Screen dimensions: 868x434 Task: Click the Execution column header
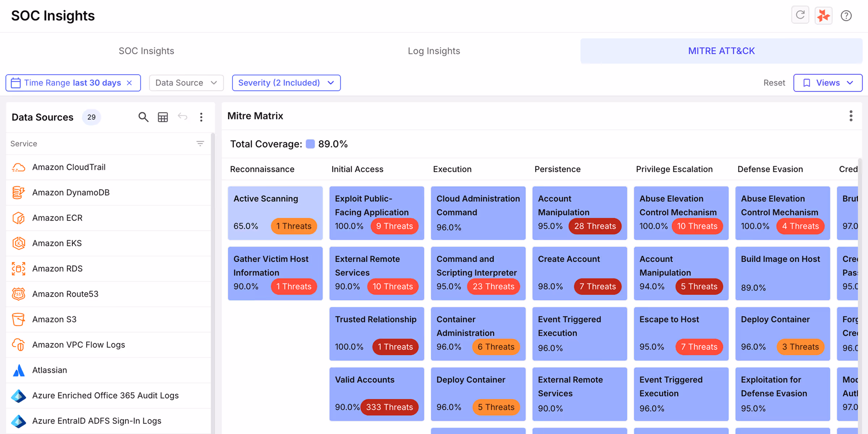(452, 169)
